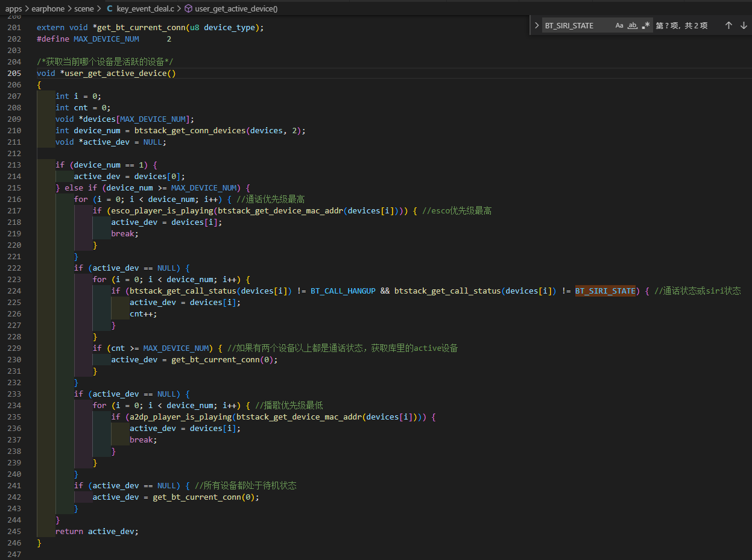
Task: Click the comment '//所有设备都处于待机状态'
Action: pos(245,485)
